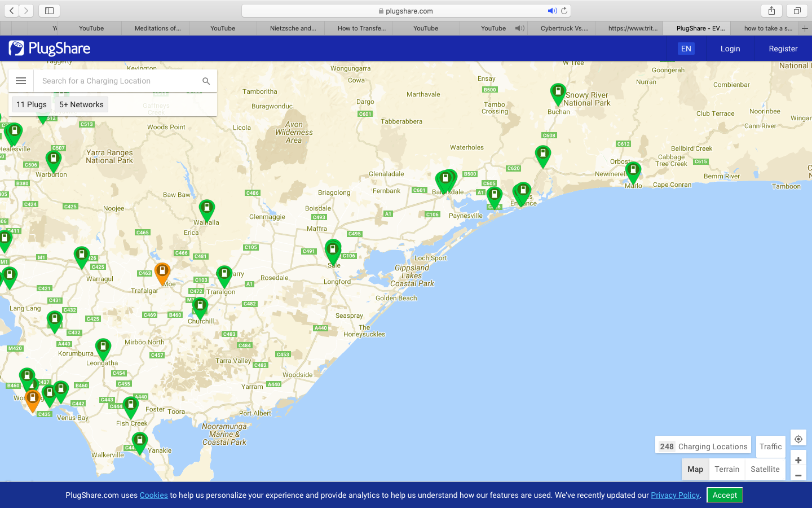This screenshot has width=812, height=508.
Task: Open the Cookies link
Action: point(154,495)
